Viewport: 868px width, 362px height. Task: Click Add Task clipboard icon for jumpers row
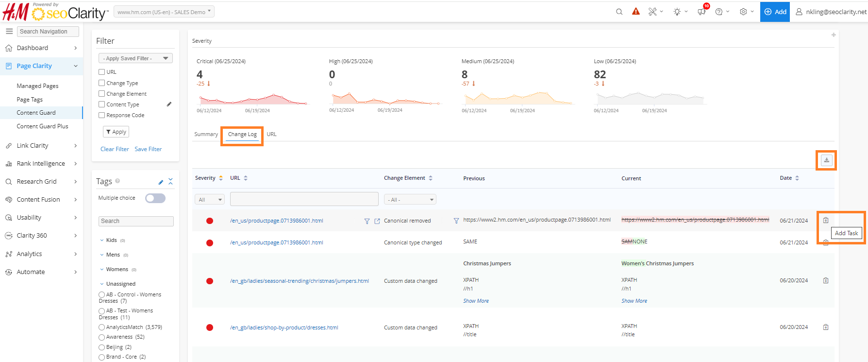(825, 280)
